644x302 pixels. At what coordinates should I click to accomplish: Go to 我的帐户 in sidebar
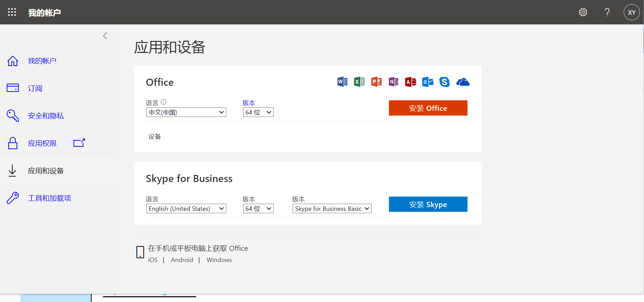(42, 61)
